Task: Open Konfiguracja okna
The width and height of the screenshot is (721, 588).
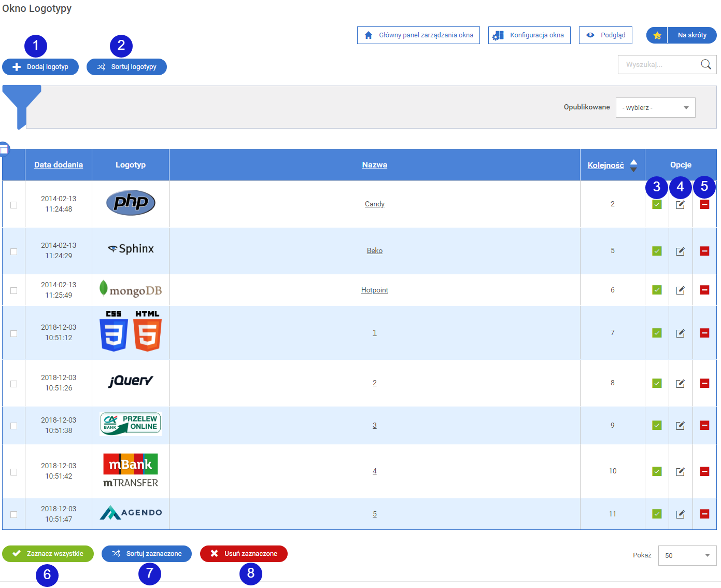Action: tap(529, 35)
